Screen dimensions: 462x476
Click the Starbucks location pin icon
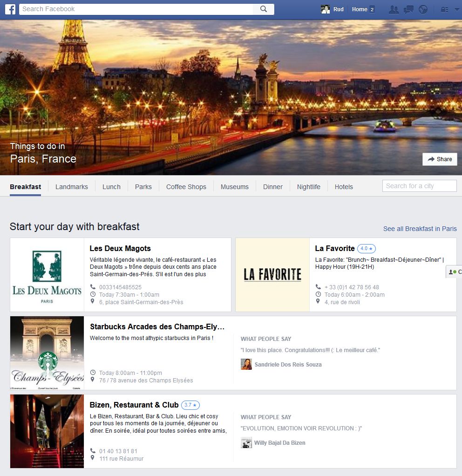[93, 380]
